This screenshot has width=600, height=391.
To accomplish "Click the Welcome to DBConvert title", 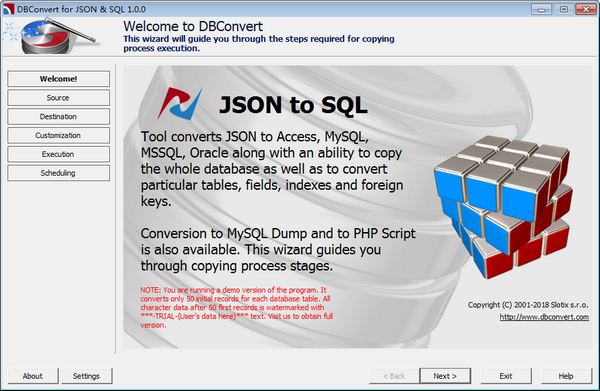I will [193, 26].
